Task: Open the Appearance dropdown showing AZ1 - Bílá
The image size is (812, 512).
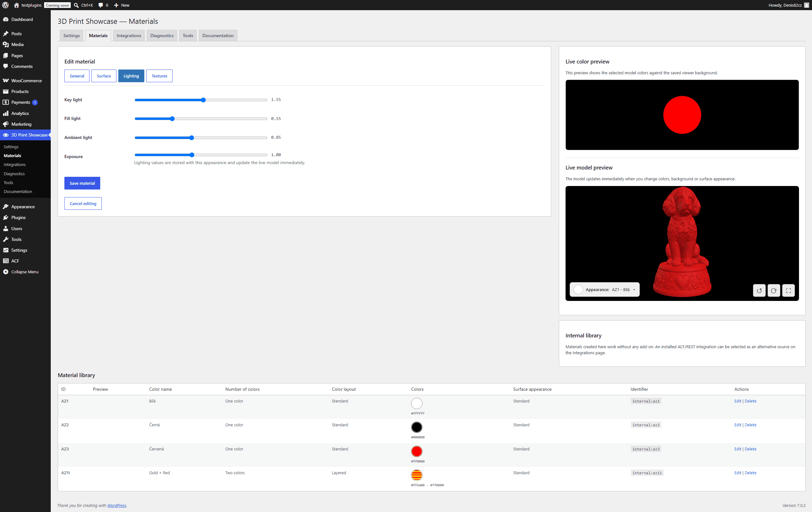Action: coord(604,289)
